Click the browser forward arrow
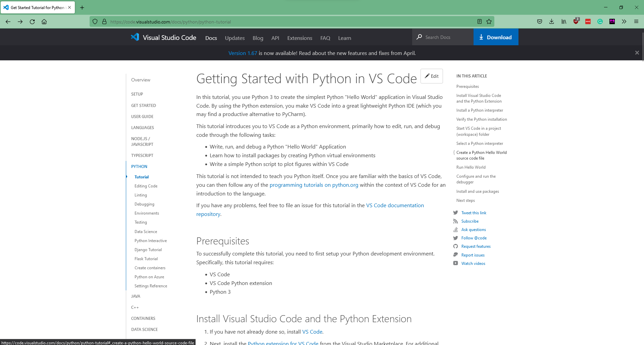Screen dimensions: 644x345 tap(20, 22)
